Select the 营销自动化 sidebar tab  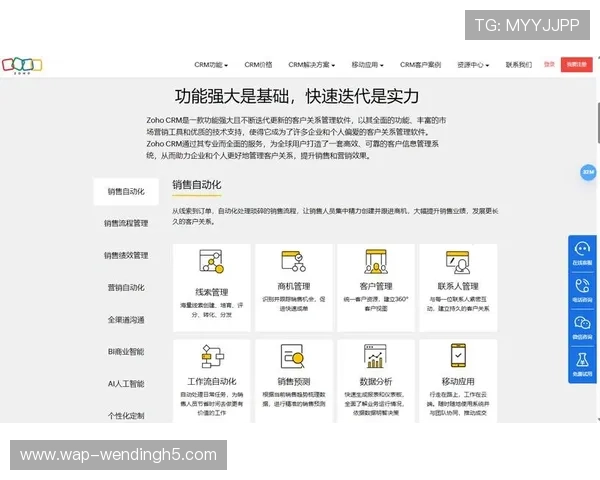[126, 287]
